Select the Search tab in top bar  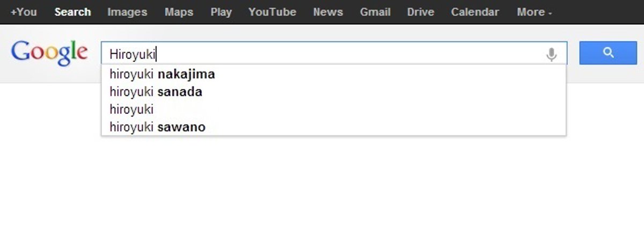click(72, 12)
